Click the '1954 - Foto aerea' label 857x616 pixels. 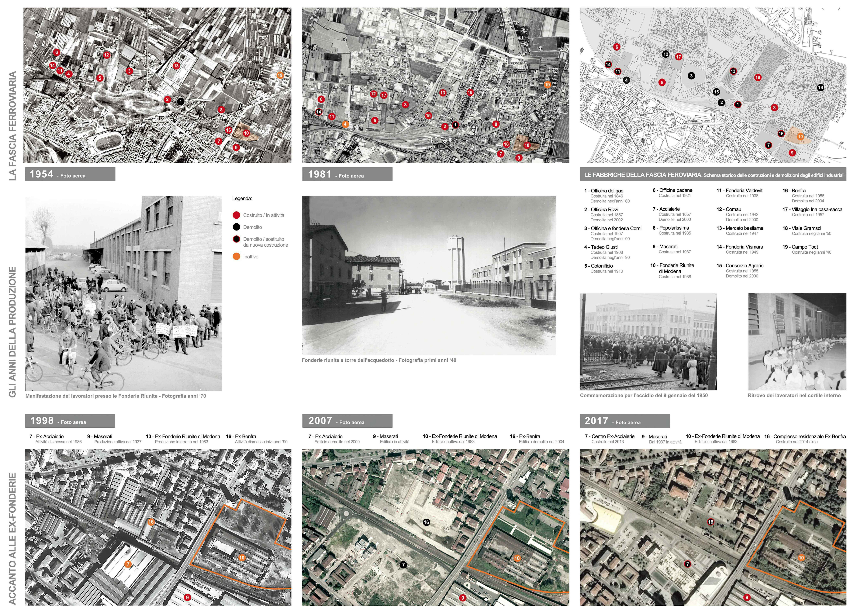70,174
